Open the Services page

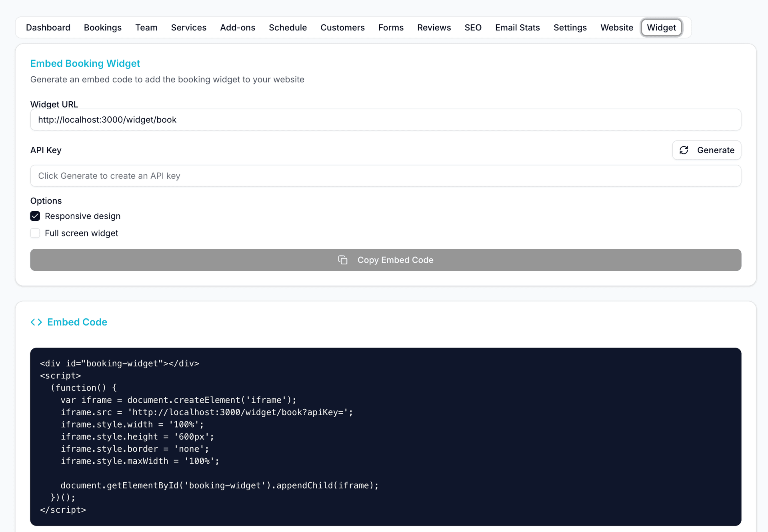point(188,27)
